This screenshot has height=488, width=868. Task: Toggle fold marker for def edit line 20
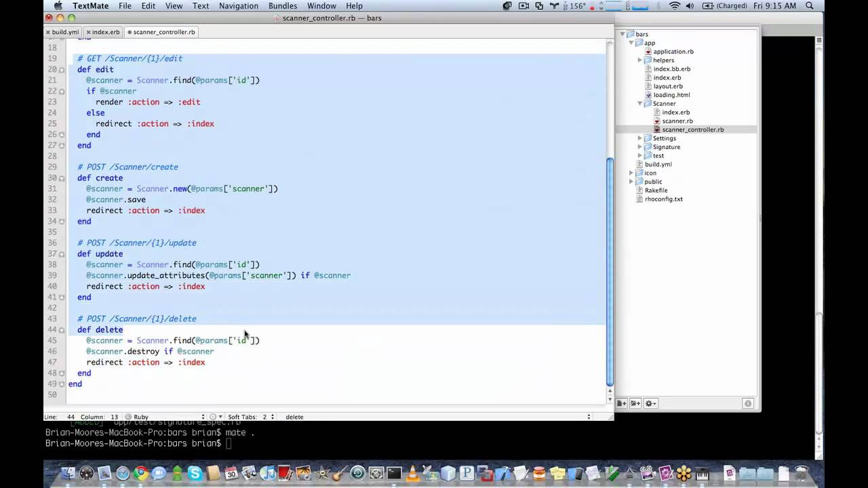(62, 69)
